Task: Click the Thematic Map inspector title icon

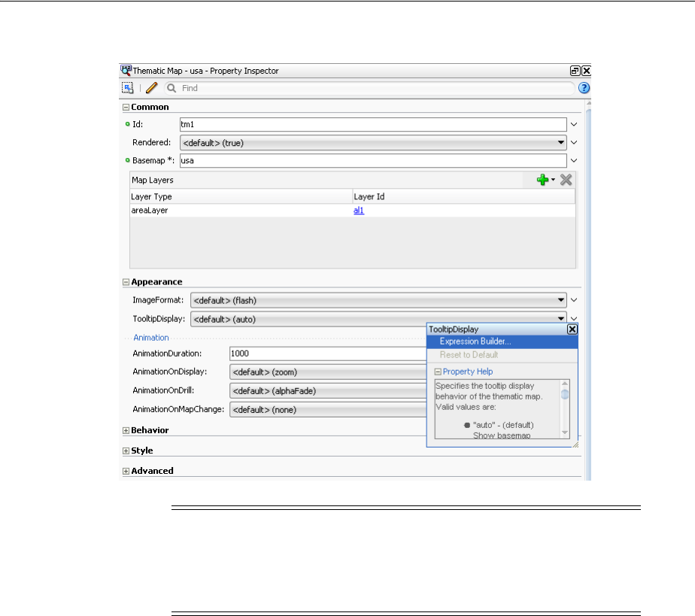Action: click(x=126, y=70)
